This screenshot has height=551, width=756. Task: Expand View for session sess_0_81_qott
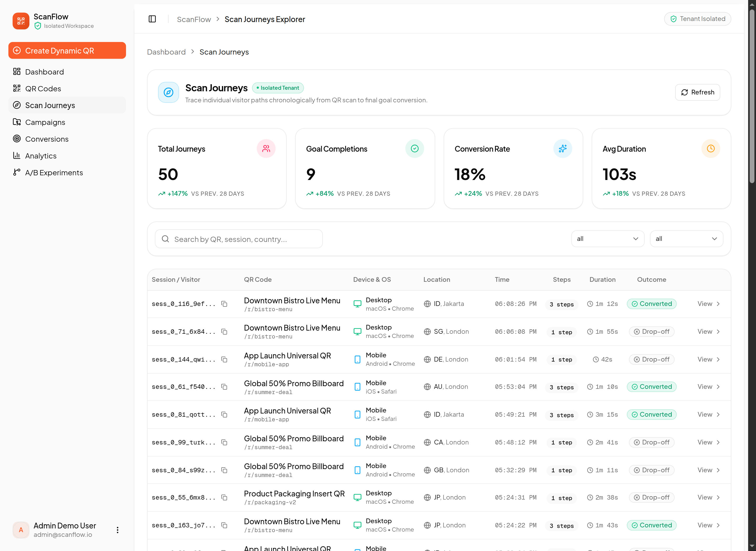(709, 415)
